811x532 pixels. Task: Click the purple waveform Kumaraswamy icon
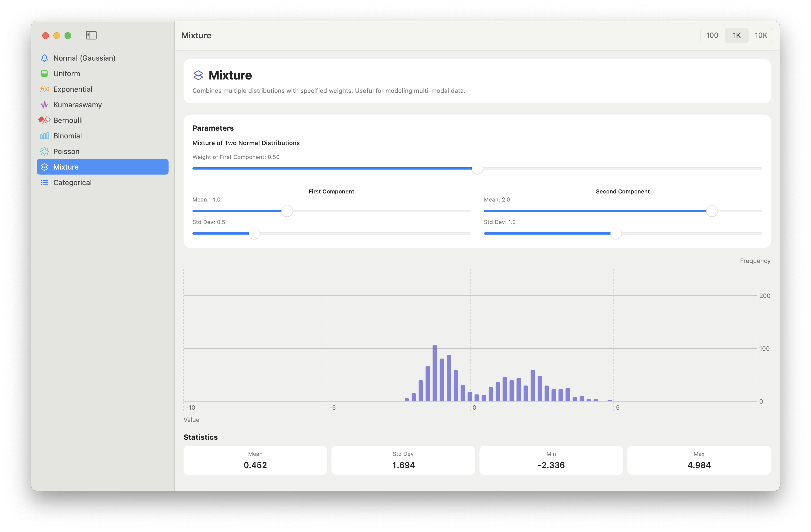(x=44, y=105)
